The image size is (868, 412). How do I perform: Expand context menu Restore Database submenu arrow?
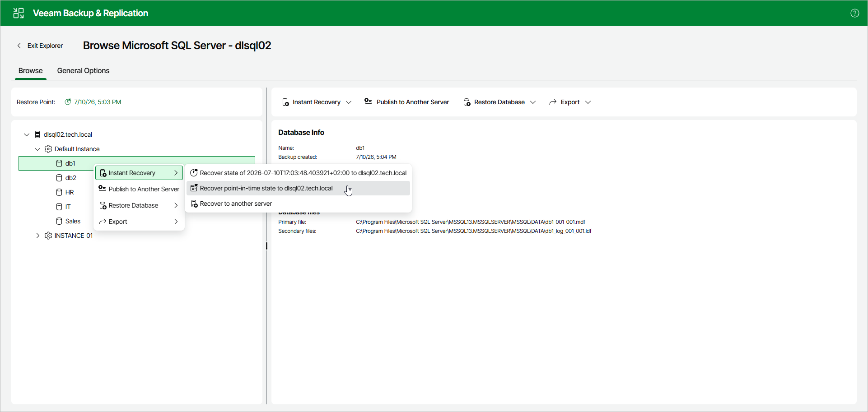176,205
